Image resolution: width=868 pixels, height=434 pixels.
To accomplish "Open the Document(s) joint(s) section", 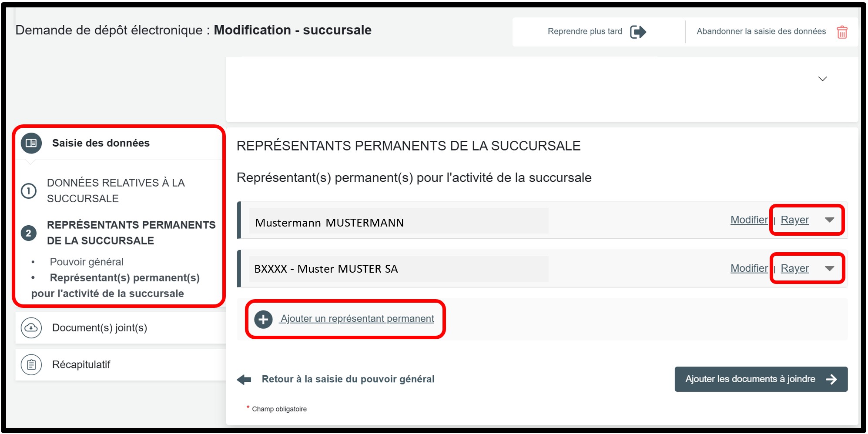I will click(x=100, y=327).
